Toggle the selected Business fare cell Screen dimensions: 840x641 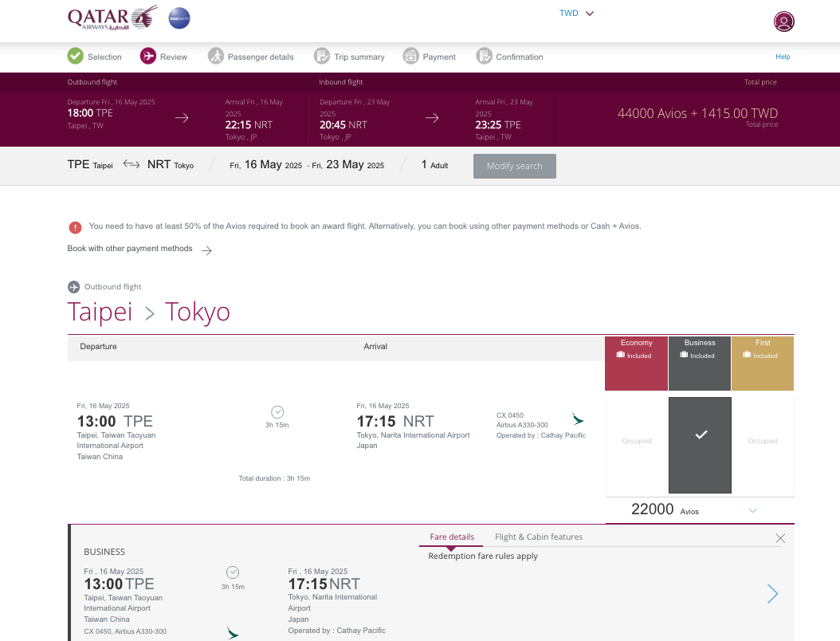(700, 445)
